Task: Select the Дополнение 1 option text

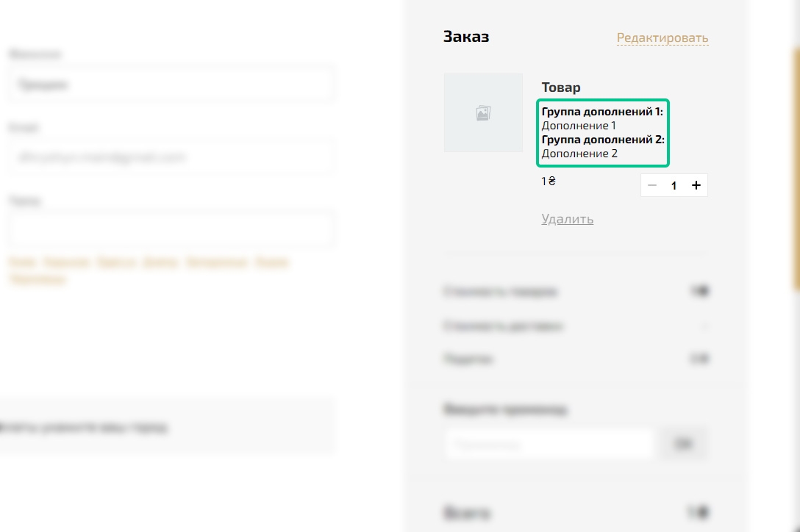Action: coord(579,126)
